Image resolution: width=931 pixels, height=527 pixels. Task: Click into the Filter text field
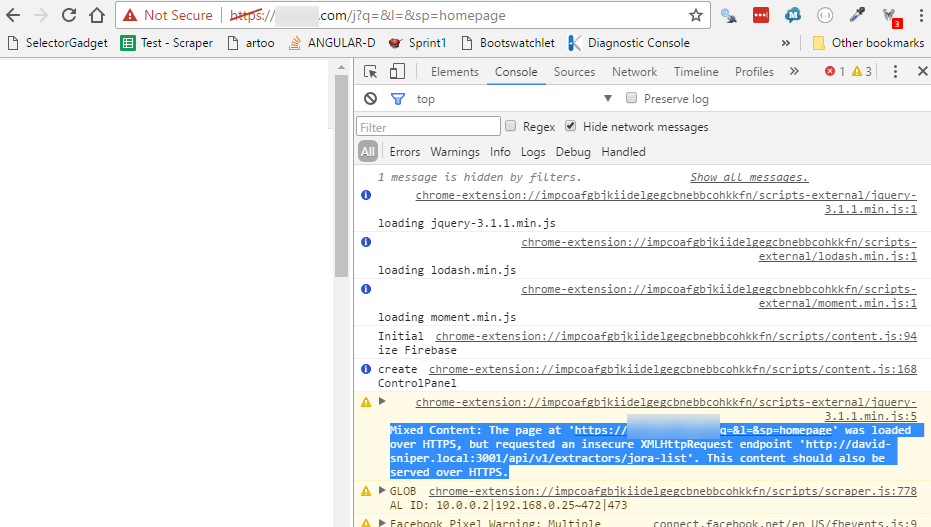click(x=428, y=127)
